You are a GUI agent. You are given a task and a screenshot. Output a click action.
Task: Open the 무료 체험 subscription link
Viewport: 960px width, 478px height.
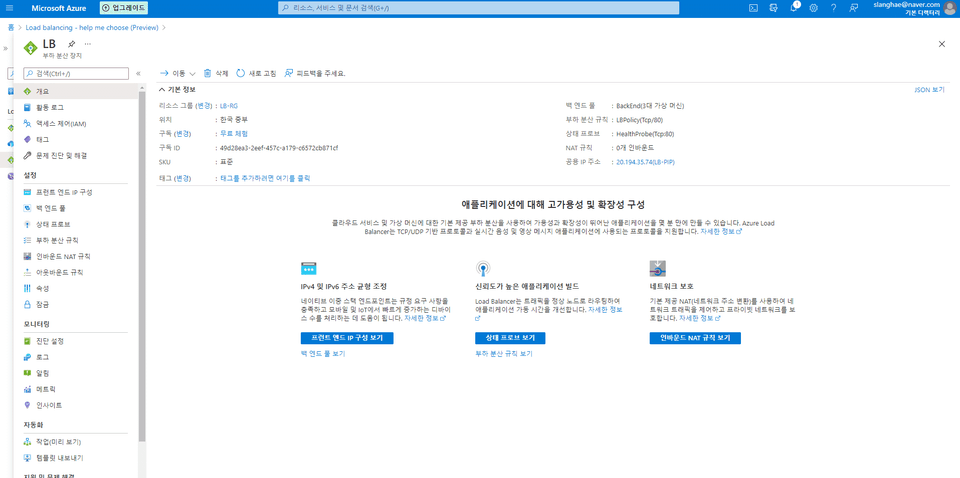click(x=234, y=133)
